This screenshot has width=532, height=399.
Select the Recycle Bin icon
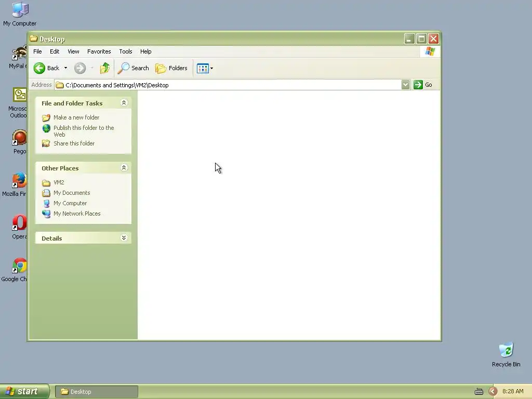point(506,355)
